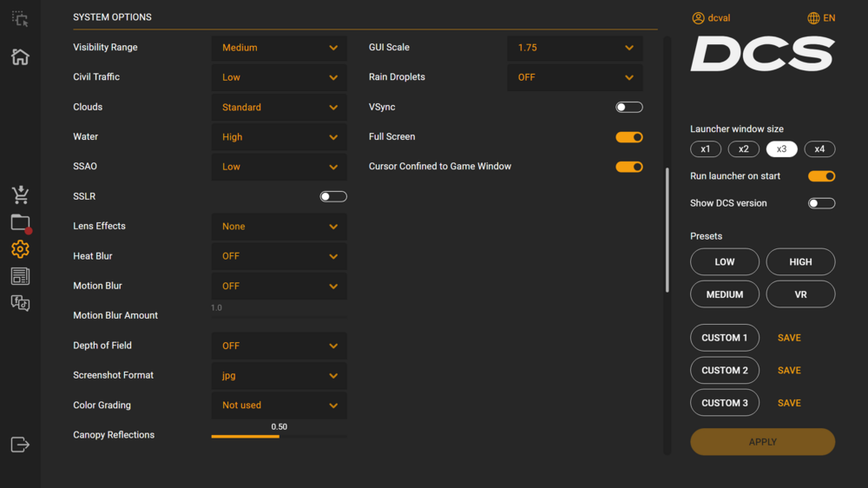The image size is (868, 488).
Task: Choose the x4 launcher window size
Action: tap(819, 149)
